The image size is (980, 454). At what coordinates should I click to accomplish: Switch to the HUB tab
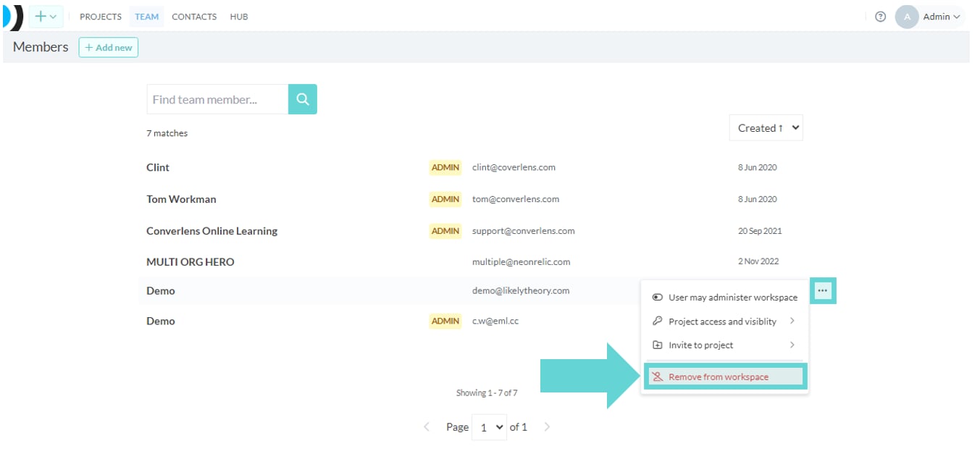tap(239, 17)
